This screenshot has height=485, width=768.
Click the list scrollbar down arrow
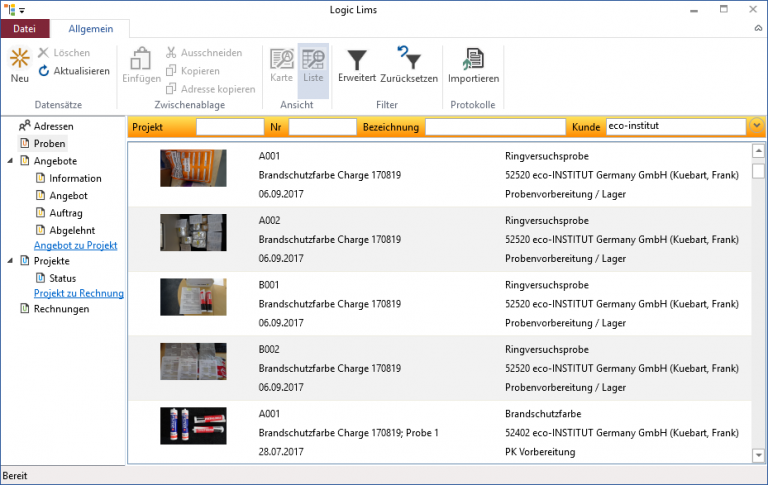[758, 456]
